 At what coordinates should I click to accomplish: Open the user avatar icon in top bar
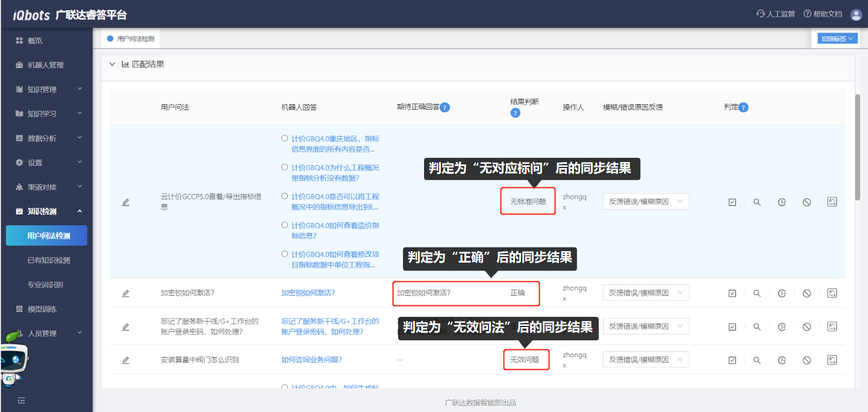click(x=856, y=14)
